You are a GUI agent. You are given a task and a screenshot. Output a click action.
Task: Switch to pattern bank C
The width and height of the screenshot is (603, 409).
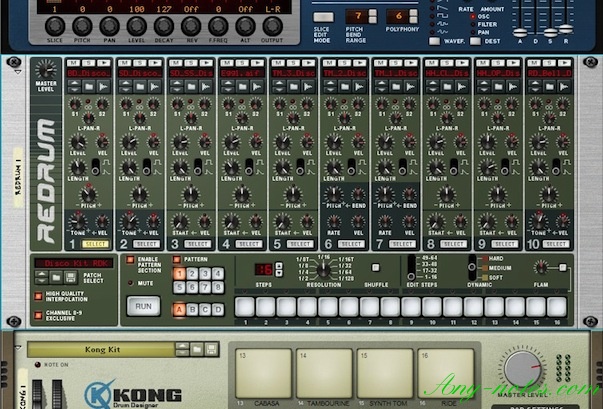(205, 309)
